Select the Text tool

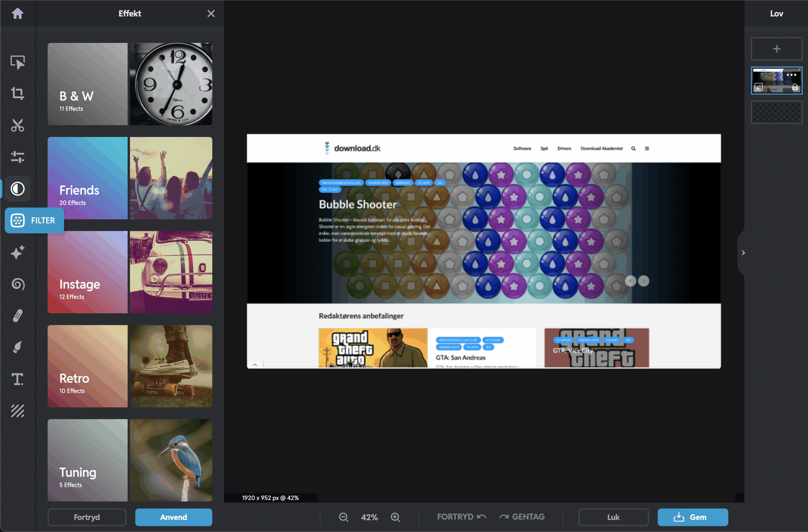[x=17, y=379]
